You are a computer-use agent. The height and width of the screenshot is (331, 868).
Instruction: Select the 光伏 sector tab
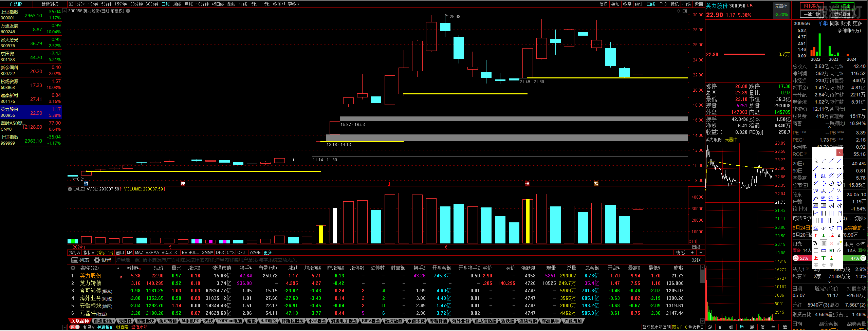pos(208,321)
